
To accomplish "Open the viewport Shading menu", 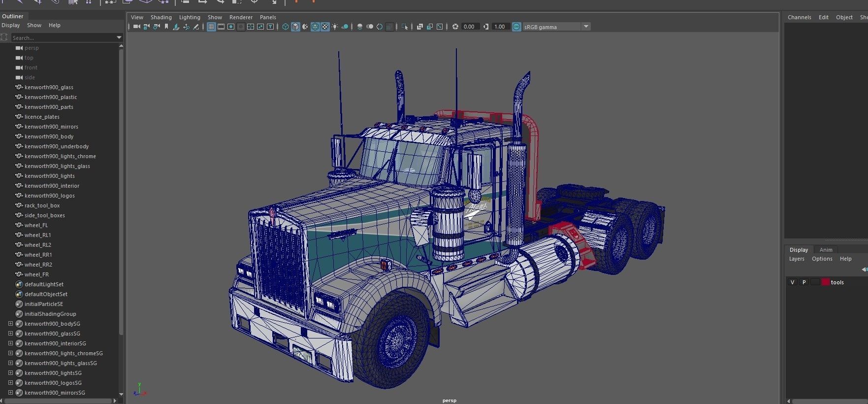I will pyautogui.click(x=161, y=17).
